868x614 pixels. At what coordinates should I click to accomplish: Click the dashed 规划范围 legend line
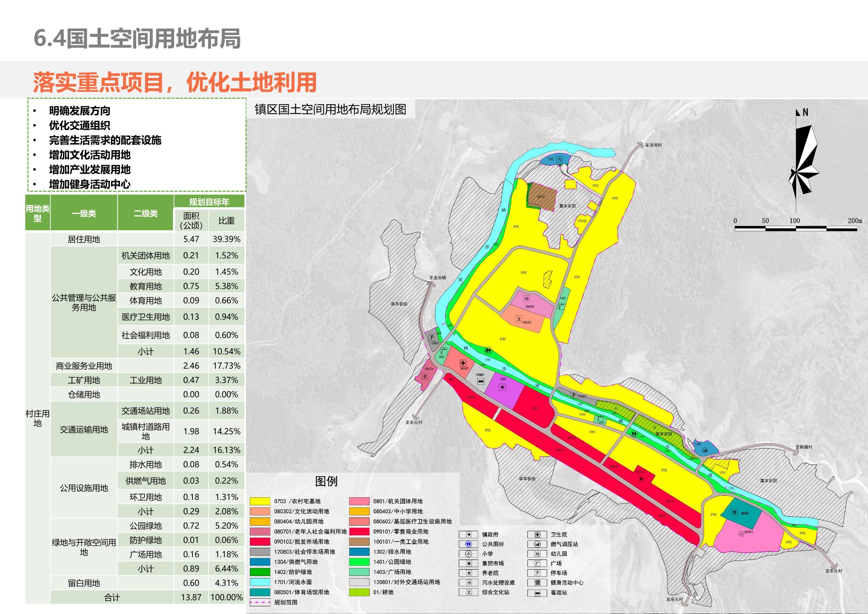tap(260, 602)
